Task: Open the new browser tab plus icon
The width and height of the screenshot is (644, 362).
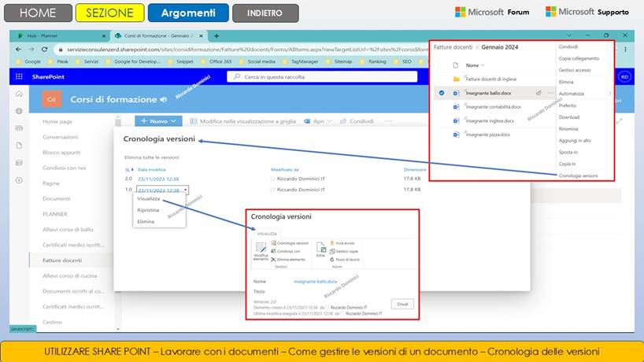Action: (x=217, y=35)
